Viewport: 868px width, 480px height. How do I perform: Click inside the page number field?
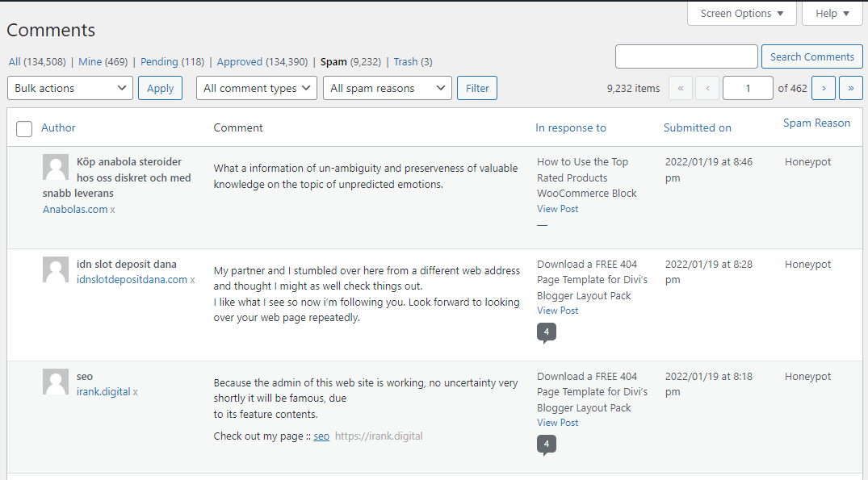[x=748, y=87]
